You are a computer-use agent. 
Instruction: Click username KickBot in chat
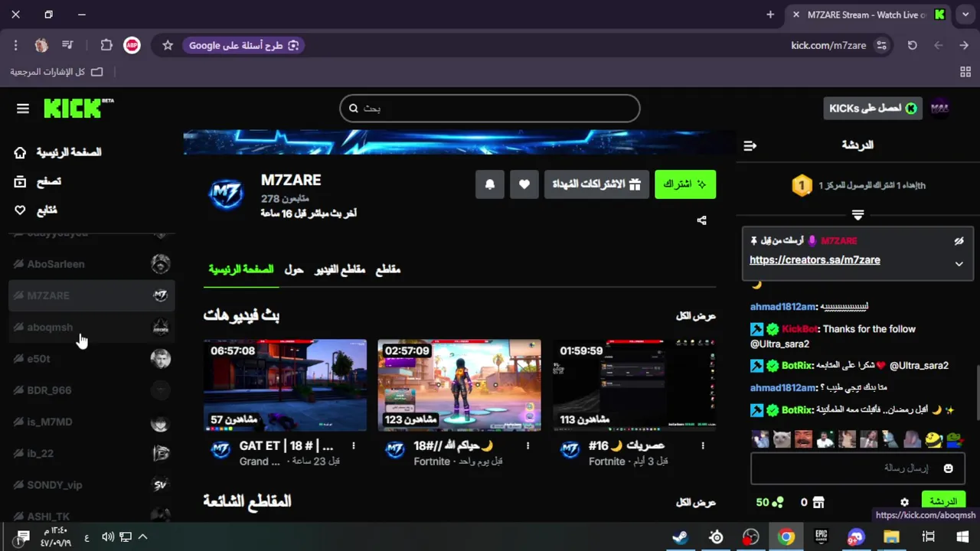[799, 329]
